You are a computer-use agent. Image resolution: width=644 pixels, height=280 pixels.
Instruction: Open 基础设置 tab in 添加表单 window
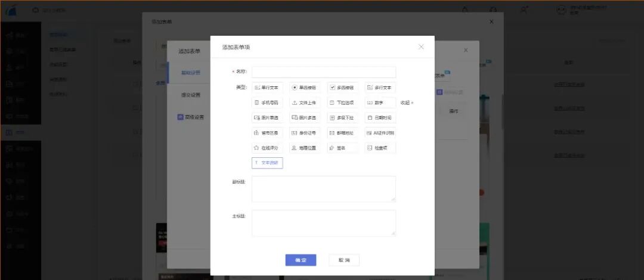[191, 73]
